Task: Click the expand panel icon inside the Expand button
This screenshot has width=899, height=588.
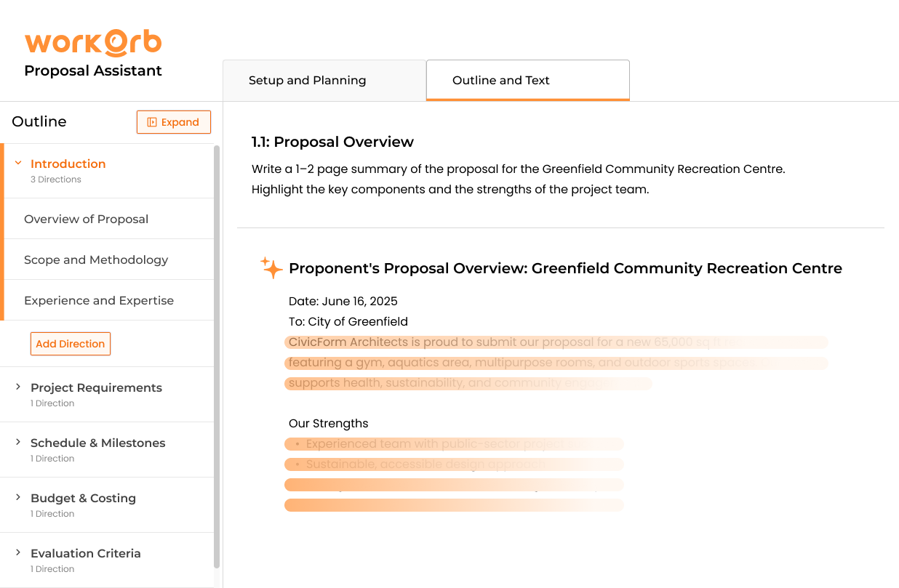Action: tap(153, 121)
